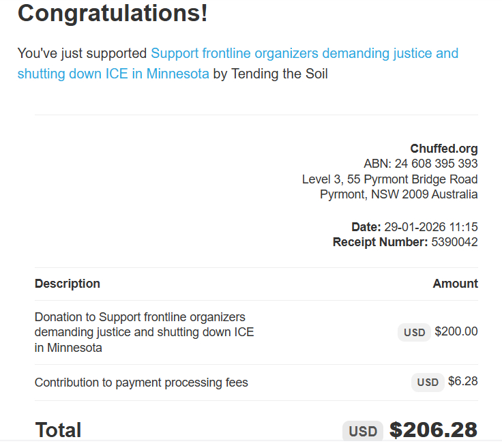Click the $6.28 processing fee amount

[462, 382]
